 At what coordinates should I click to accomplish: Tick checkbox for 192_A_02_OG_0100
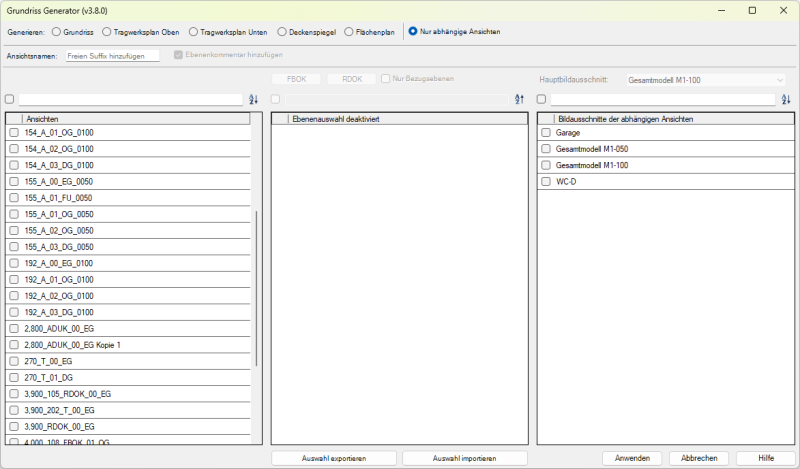[x=14, y=296]
